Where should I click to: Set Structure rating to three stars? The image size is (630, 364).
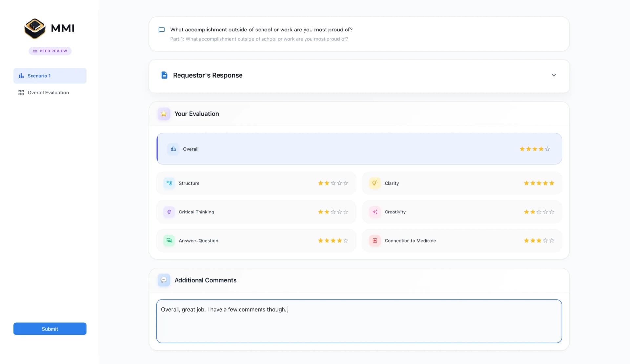(x=333, y=183)
